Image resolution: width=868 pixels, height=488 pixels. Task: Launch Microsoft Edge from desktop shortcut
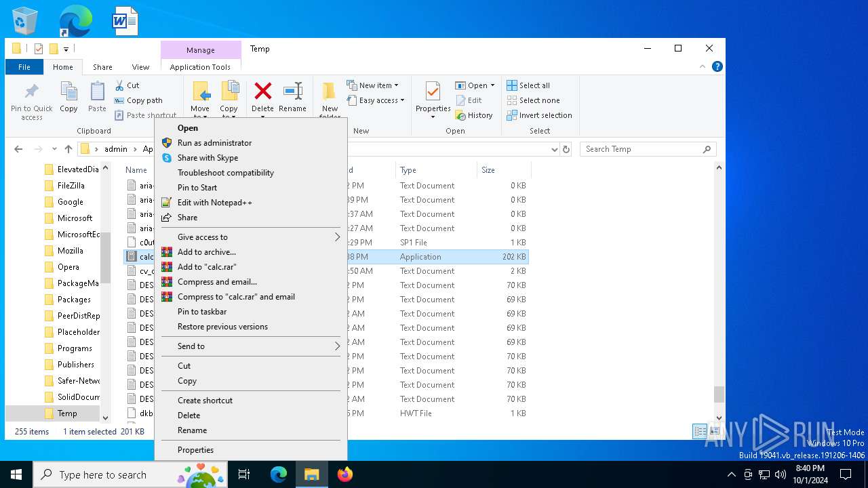coord(75,21)
